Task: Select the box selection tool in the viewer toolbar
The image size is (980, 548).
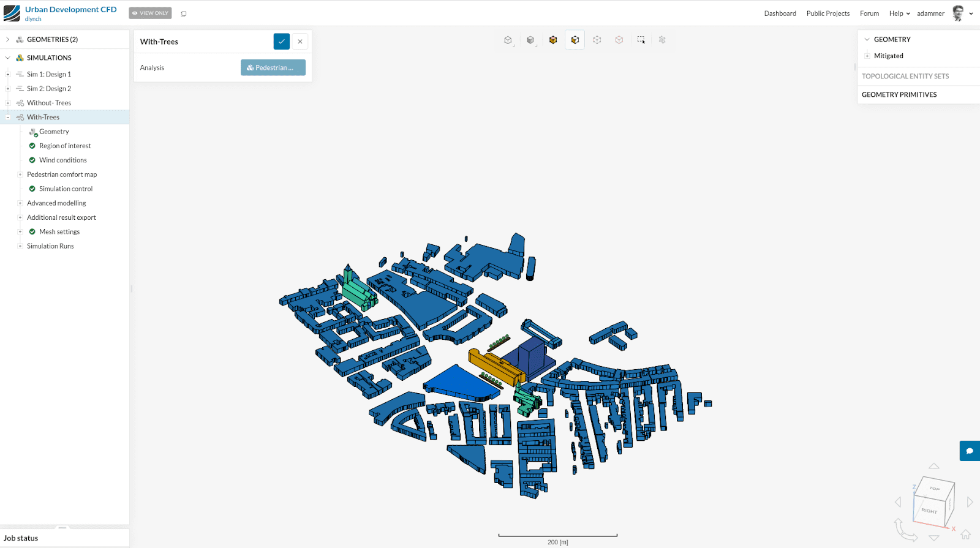Action: coord(641,40)
